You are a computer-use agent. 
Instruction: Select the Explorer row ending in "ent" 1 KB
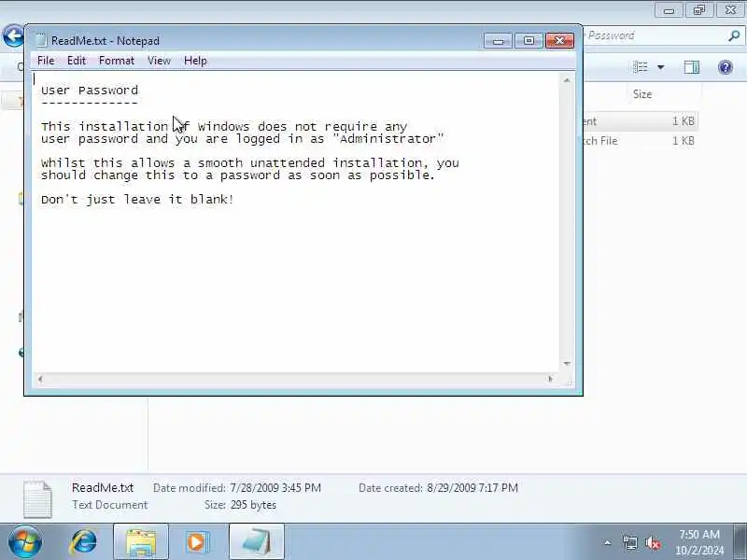[x=640, y=121]
